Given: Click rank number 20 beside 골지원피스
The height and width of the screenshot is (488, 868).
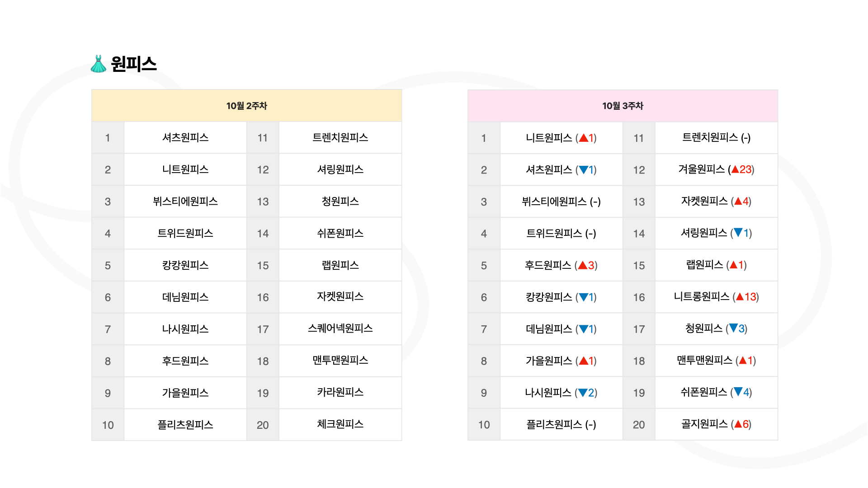Looking at the screenshot, I should (639, 425).
